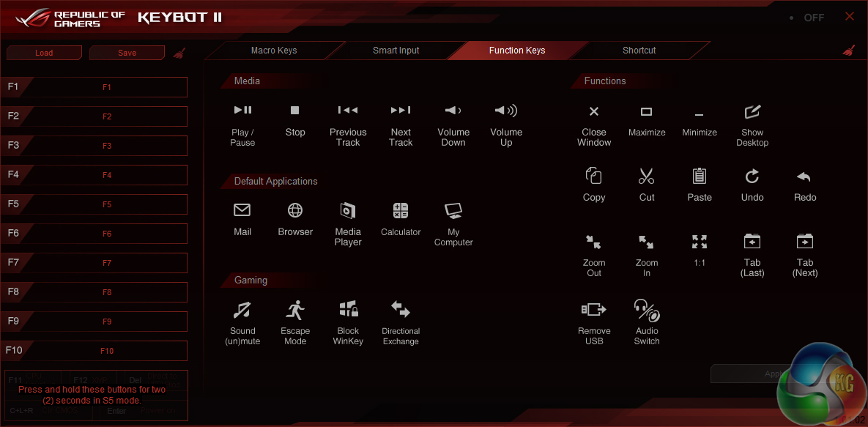The width and height of the screenshot is (868, 427).
Task: Pick the Previous Track icon
Action: (x=348, y=110)
